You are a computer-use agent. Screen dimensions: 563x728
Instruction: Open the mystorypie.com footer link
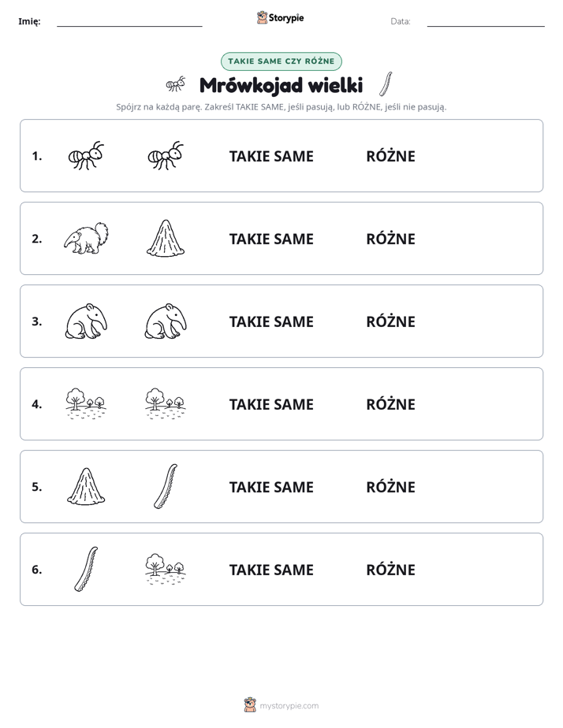(281, 705)
